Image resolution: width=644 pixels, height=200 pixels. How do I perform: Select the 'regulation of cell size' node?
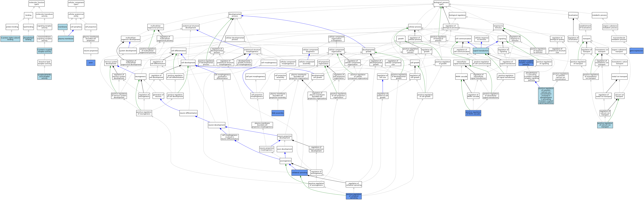click(x=383, y=76)
